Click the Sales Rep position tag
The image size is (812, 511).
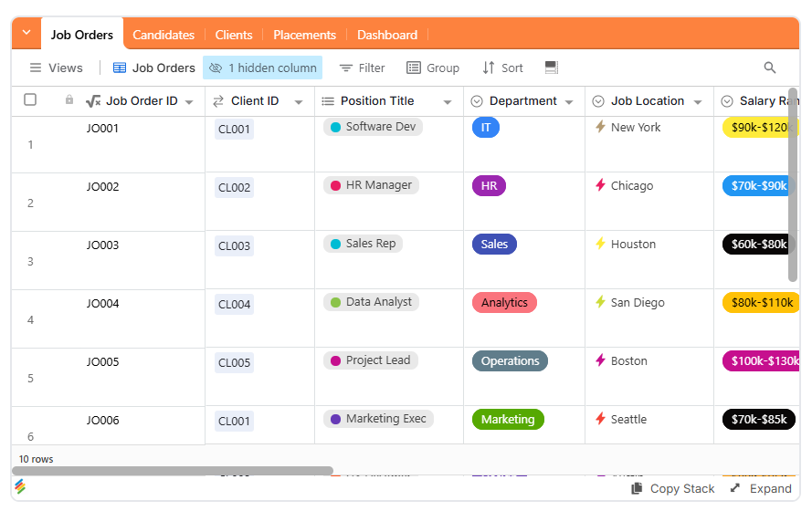coord(363,244)
